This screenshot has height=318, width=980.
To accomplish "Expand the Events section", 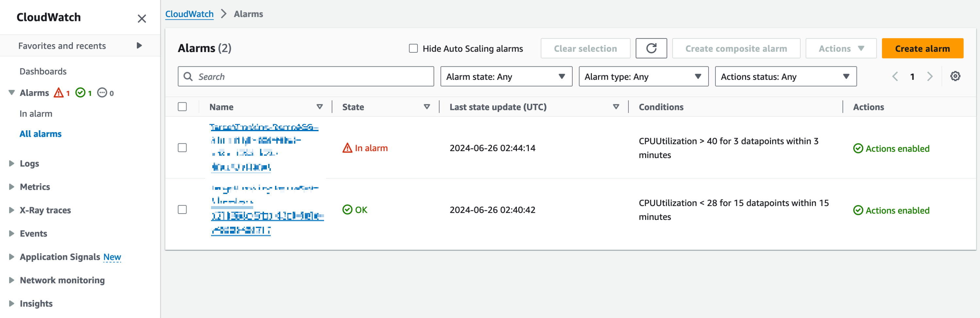I will pos(12,234).
